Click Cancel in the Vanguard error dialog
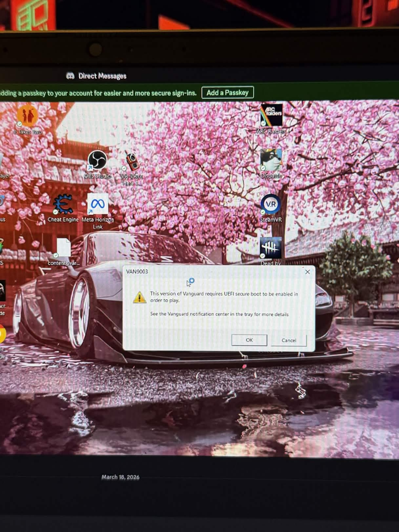This screenshot has width=399, height=532. tap(289, 340)
